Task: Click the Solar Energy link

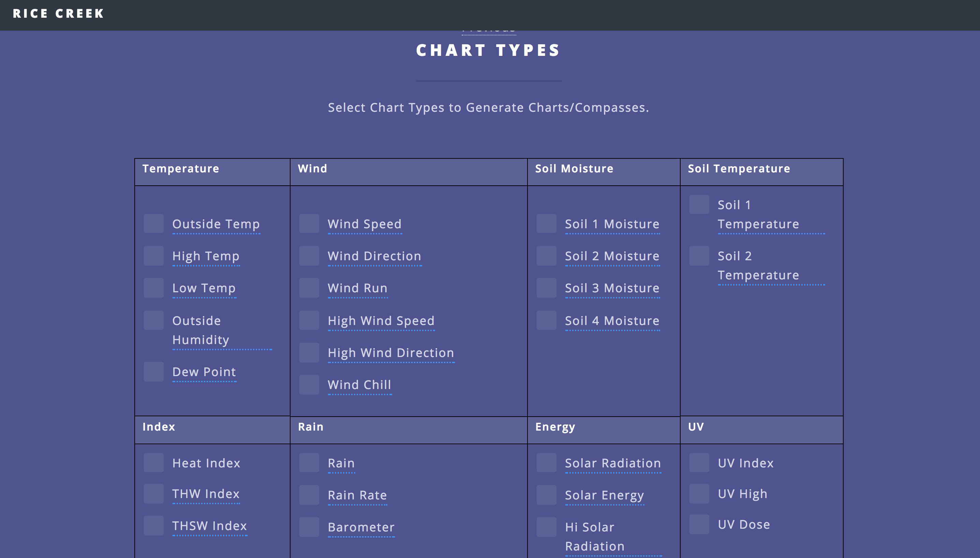Action: (x=604, y=495)
